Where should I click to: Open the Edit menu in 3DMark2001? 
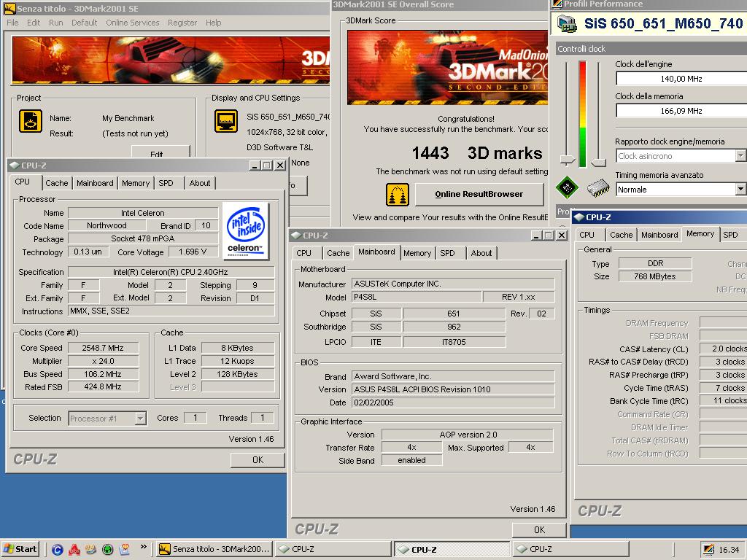[x=34, y=23]
